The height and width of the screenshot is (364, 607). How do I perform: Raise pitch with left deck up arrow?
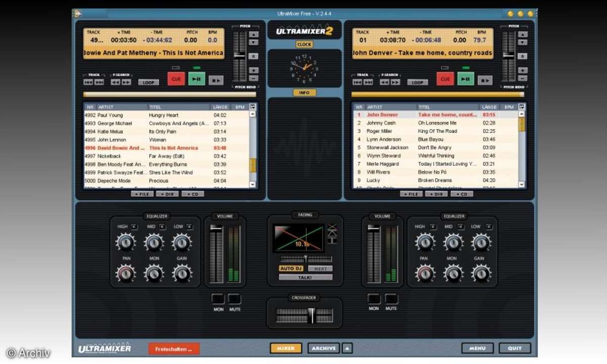click(x=253, y=35)
